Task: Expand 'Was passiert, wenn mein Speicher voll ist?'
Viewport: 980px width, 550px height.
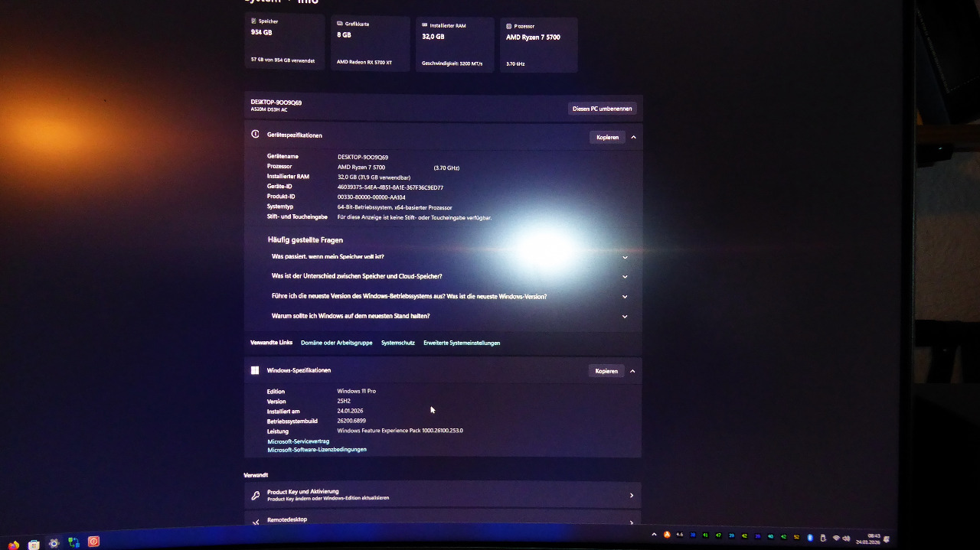Action: (625, 257)
